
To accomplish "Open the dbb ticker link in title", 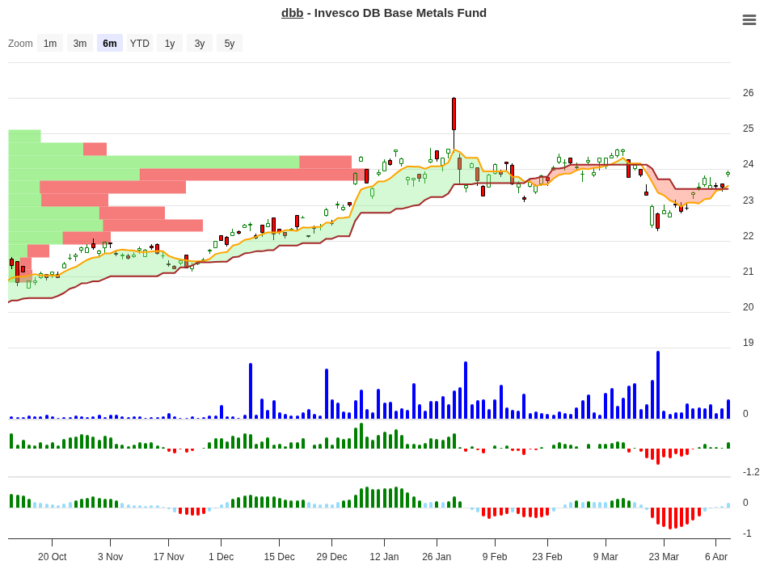I will 292,13.
